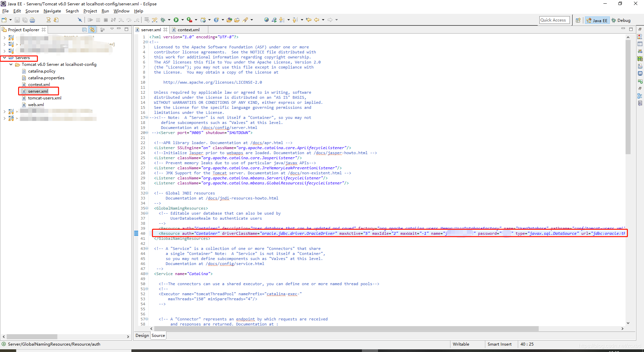Click the New wizard toolbar icon
This screenshot has height=352, width=644.
coord(4,20)
